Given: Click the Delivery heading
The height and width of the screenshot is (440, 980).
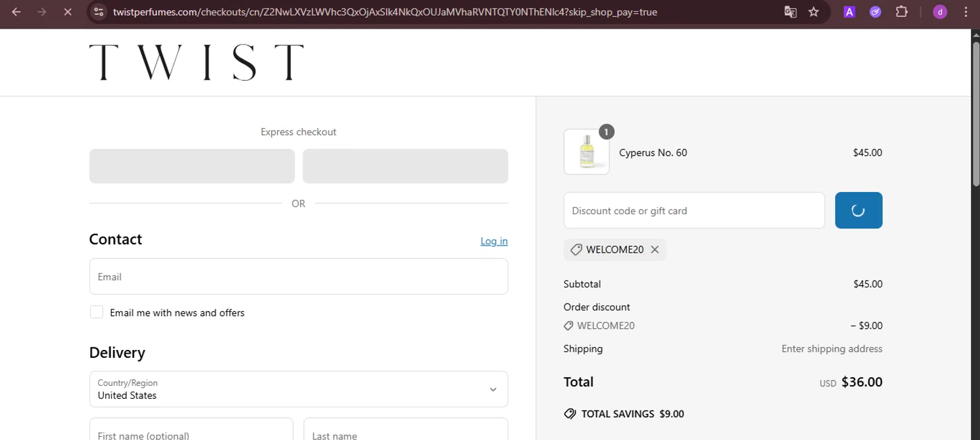Looking at the screenshot, I should (117, 353).
